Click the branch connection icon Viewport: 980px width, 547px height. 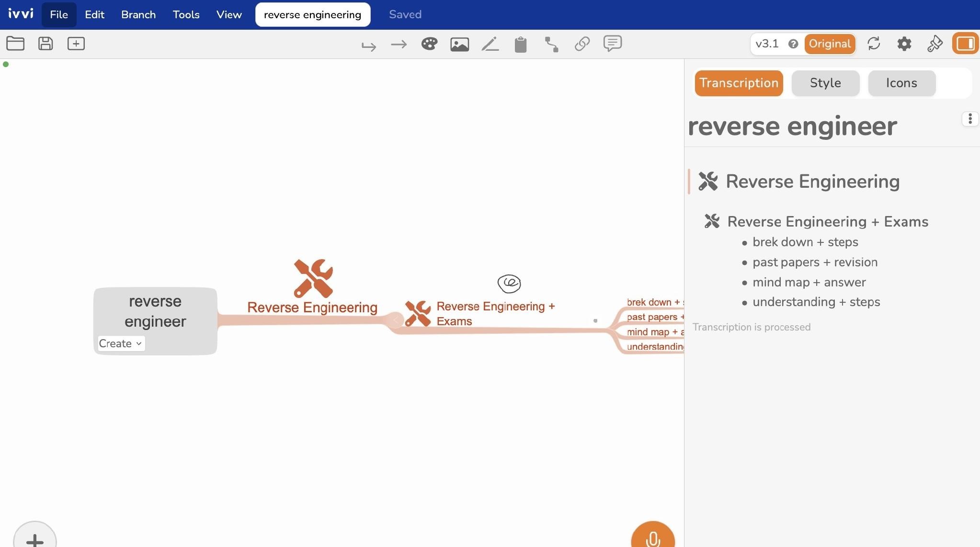pos(551,44)
